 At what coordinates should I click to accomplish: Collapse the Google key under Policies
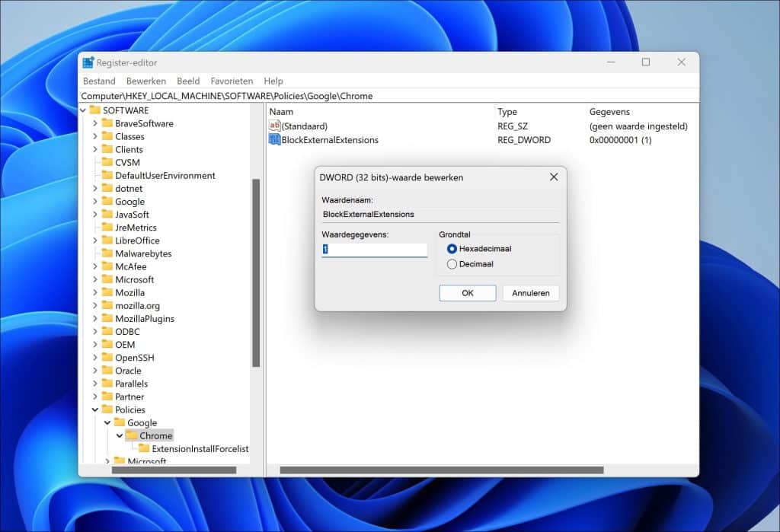[107, 422]
